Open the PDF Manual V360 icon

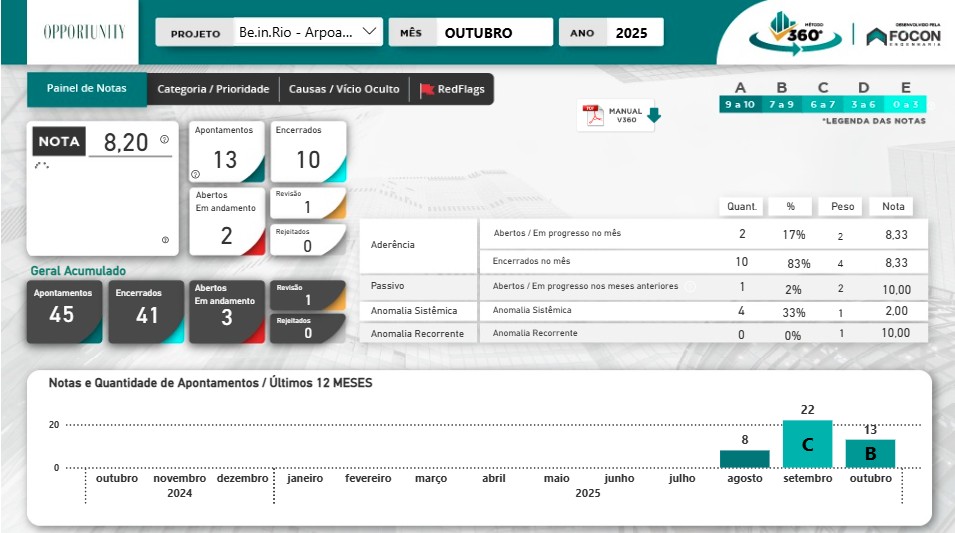[596, 116]
